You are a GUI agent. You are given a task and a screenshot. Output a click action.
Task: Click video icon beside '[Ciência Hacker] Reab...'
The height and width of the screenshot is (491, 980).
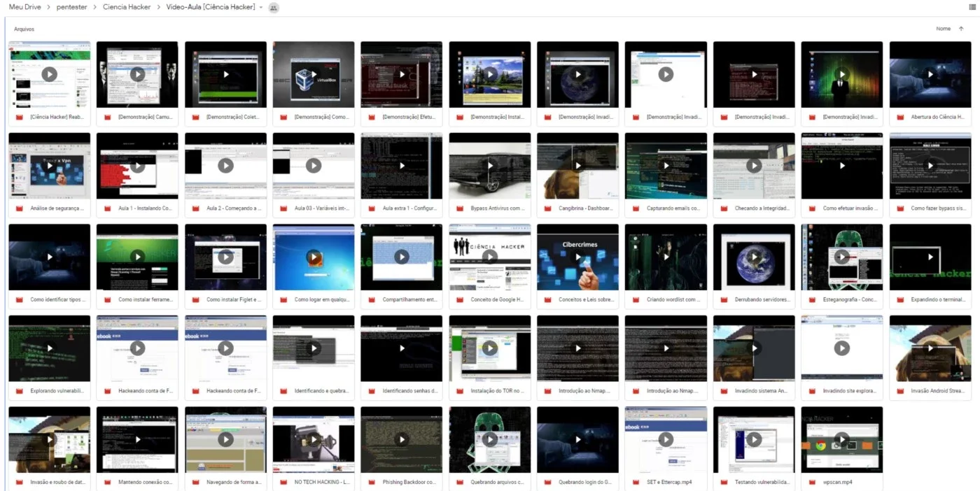(x=20, y=117)
